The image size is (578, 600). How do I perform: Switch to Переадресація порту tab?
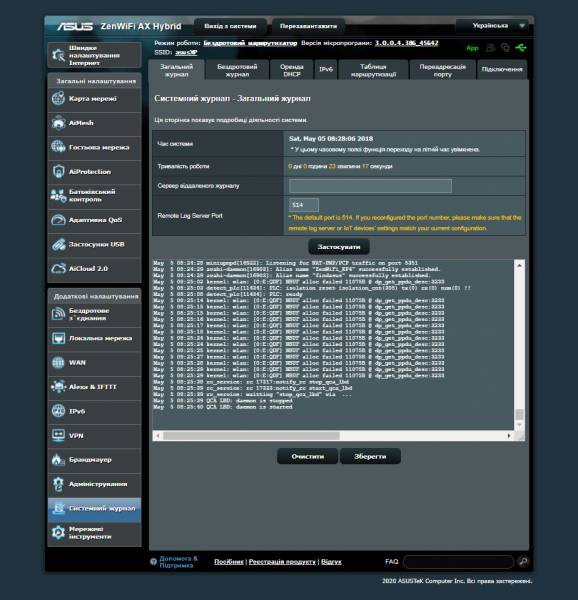[443, 70]
